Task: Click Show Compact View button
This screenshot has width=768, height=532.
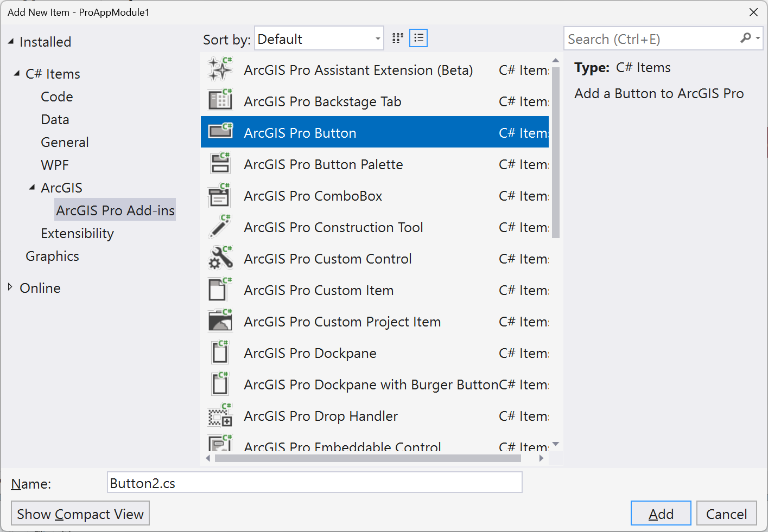Action: click(80, 513)
